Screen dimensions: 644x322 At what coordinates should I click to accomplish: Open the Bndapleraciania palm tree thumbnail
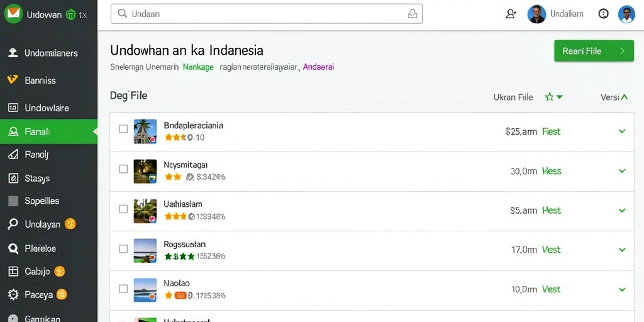tap(145, 131)
